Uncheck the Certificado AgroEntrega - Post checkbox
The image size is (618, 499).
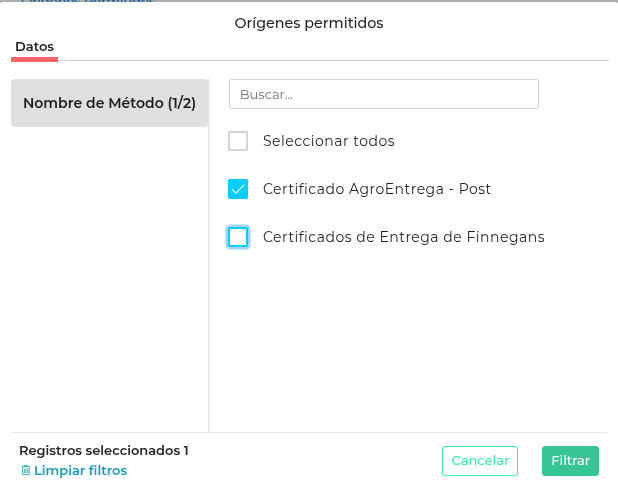point(238,189)
